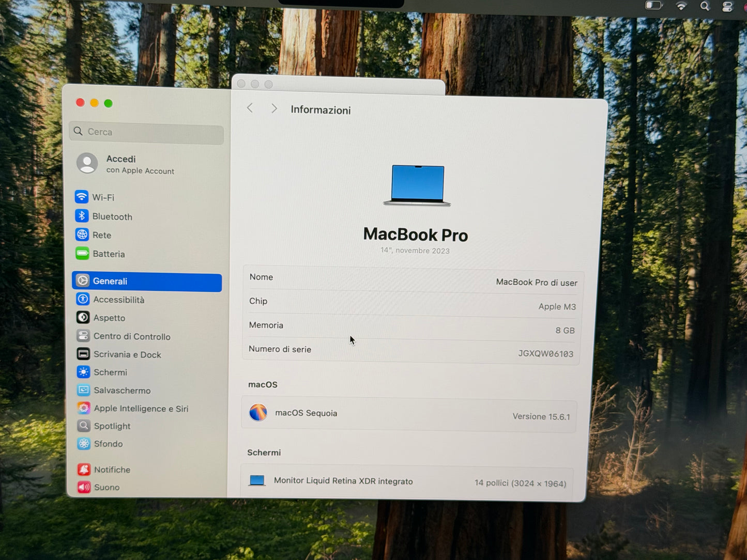Open the Rete globe icon
This screenshot has height=560, width=747.
point(82,235)
